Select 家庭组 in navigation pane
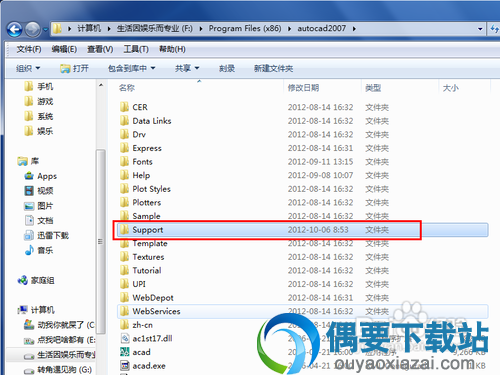The width and height of the screenshot is (500, 375). [x=43, y=280]
